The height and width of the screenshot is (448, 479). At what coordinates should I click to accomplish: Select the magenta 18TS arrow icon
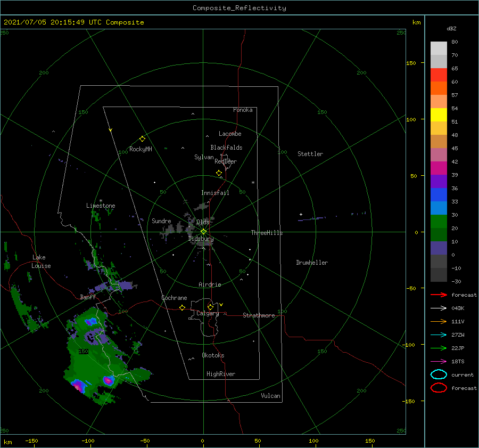(x=439, y=362)
